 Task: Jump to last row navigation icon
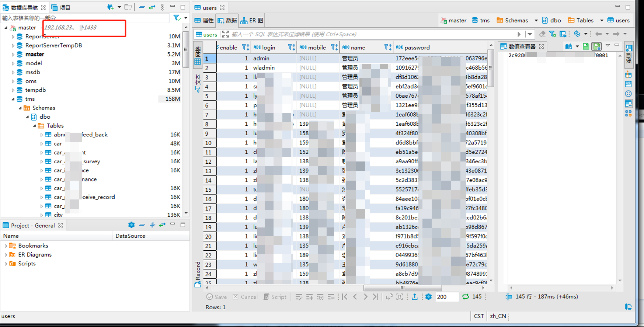pyautogui.click(x=376, y=297)
